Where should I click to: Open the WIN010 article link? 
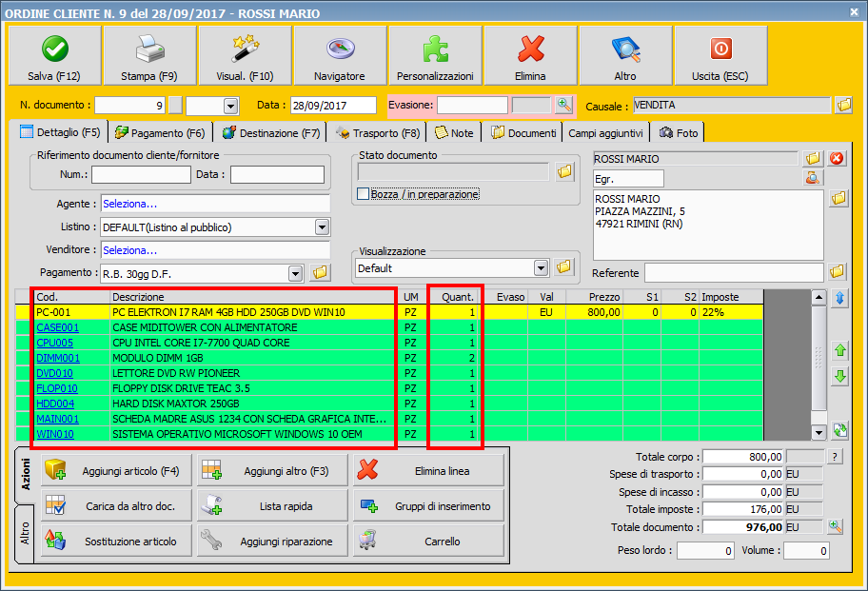click(55, 434)
